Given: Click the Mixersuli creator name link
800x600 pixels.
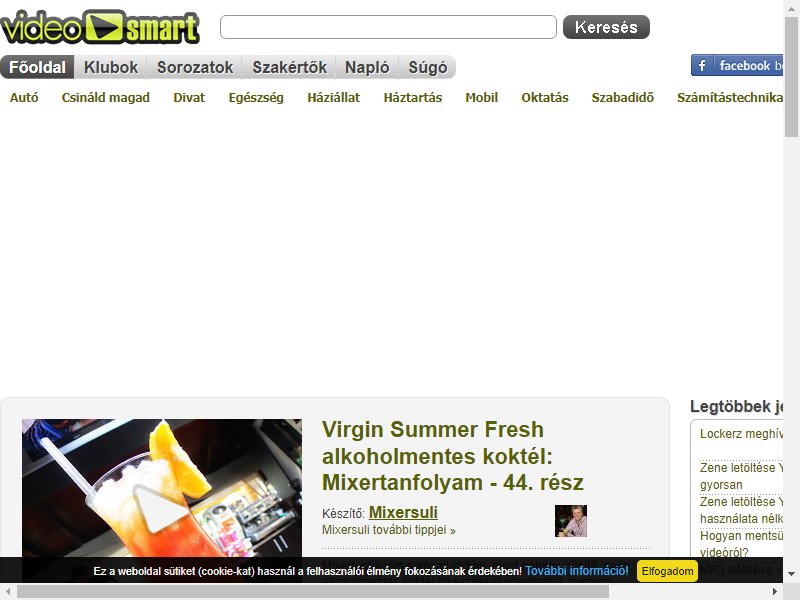Looking at the screenshot, I should click(403, 512).
